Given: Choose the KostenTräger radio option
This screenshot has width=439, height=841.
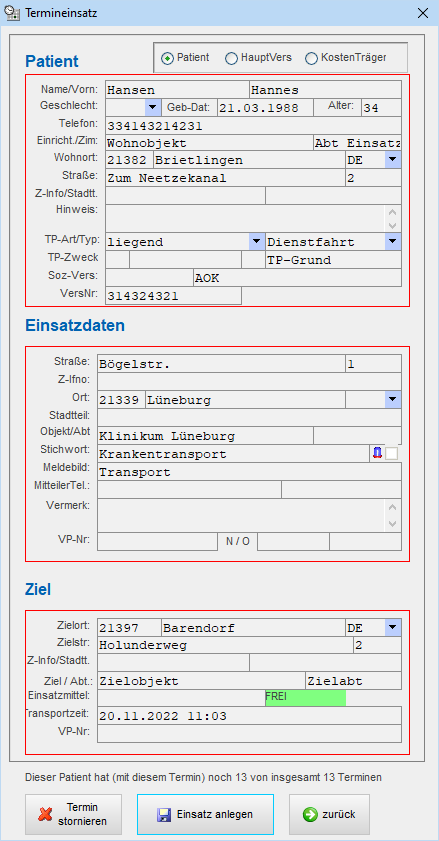Looking at the screenshot, I should point(311,58).
